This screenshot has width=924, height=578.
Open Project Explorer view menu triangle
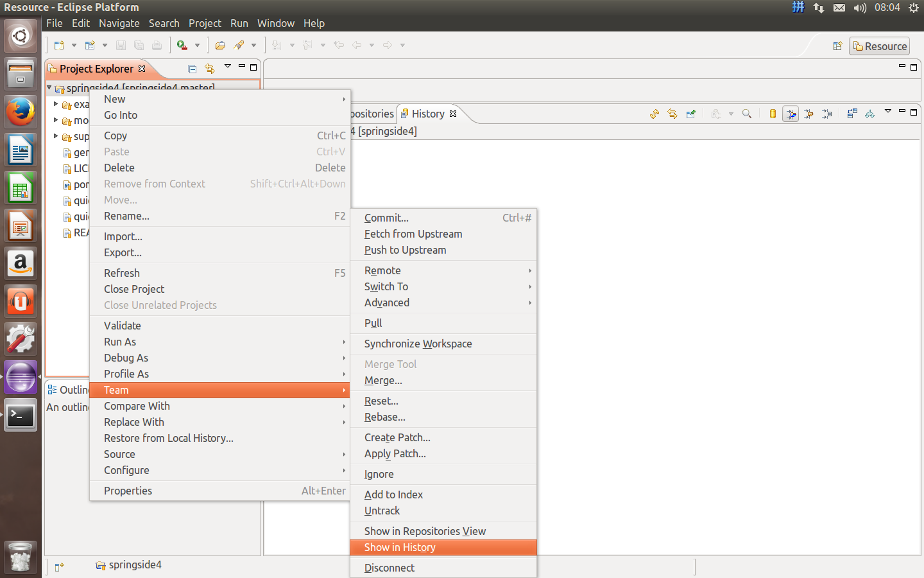(227, 66)
